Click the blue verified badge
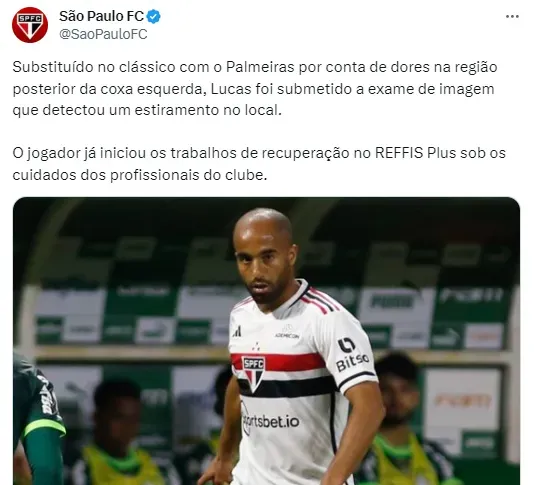This screenshot has width=534, height=485. click(154, 16)
